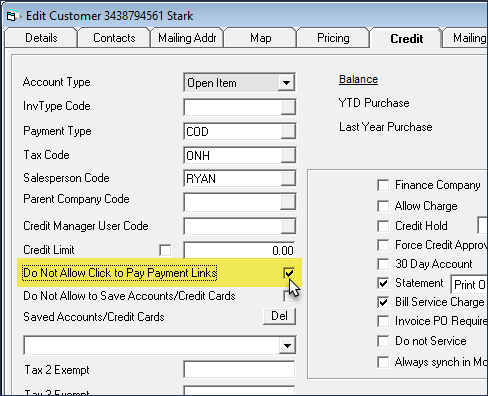Screen dimensions: 488x396
Task: Switch to the Contacts tab
Action: pyautogui.click(x=114, y=38)
